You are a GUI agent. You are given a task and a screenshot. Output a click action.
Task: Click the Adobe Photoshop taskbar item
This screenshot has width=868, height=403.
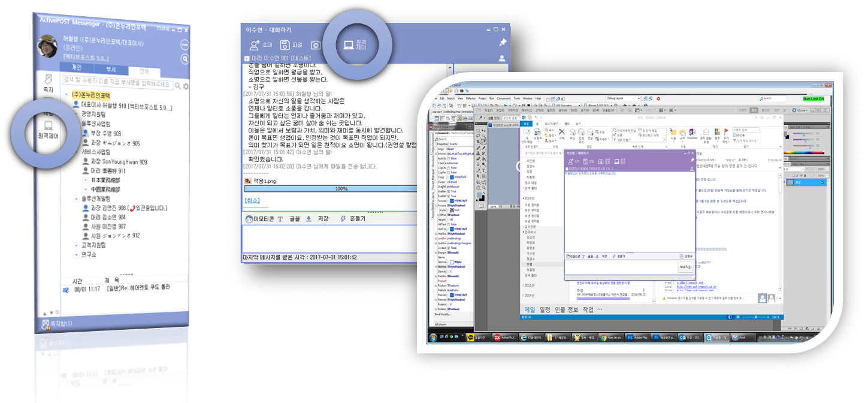point(639,338)
